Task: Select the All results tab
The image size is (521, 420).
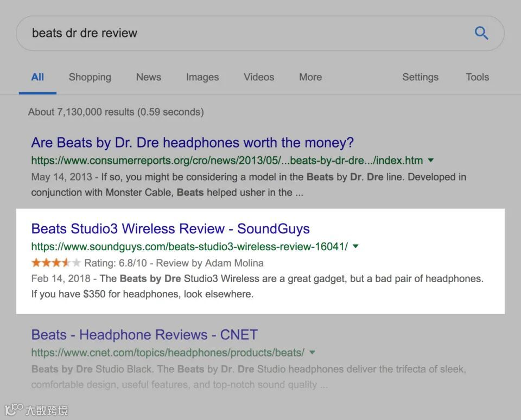Action: tap(37, 77)
